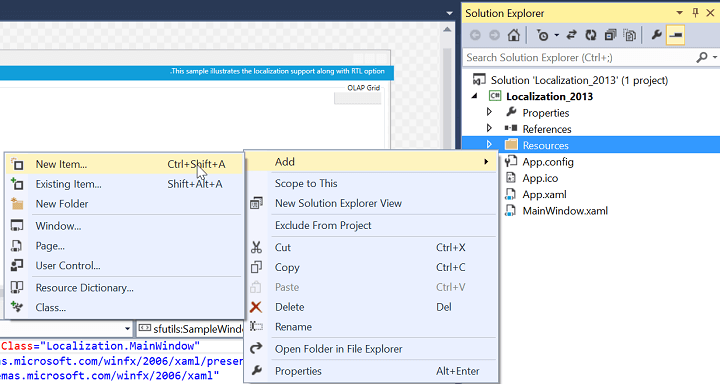Click the New Folder icon
This screenshot has height=384, width=720.
(x=17, y=203)
